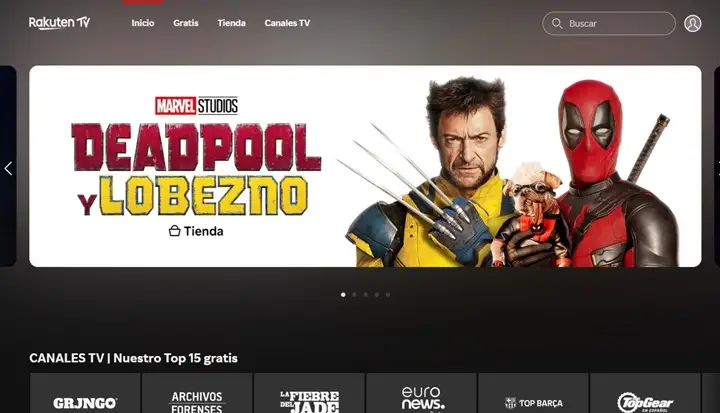Open the Deadpool y Lobezno banner
This screenshot has height=413, width=720.
[x=365, y=166]
